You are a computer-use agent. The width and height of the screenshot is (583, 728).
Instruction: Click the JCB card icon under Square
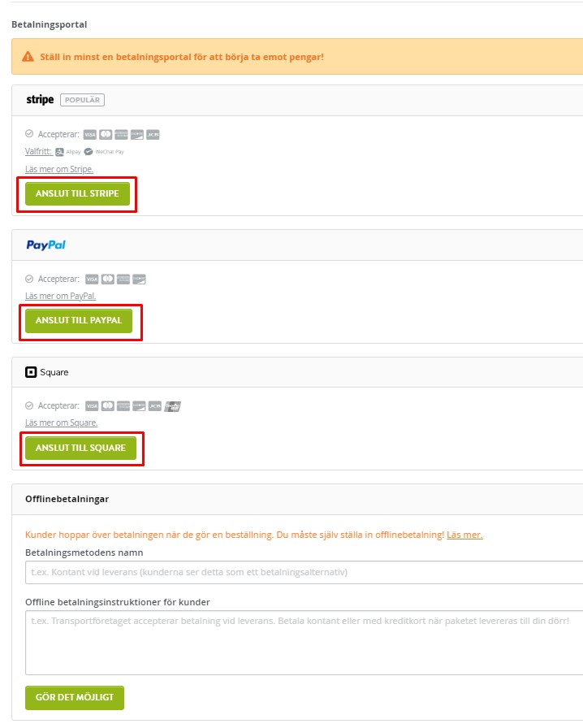click(x=155, y=406)
